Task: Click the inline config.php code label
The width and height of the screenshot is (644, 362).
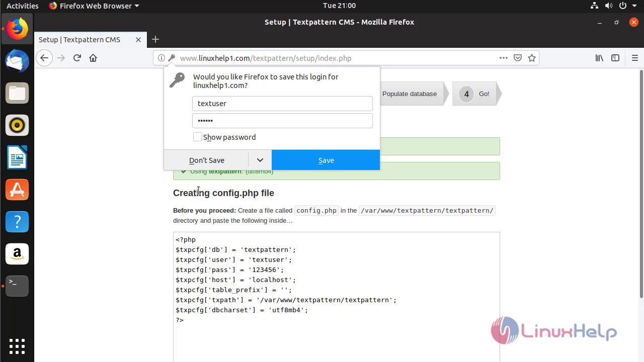Action: pos(316,211)
